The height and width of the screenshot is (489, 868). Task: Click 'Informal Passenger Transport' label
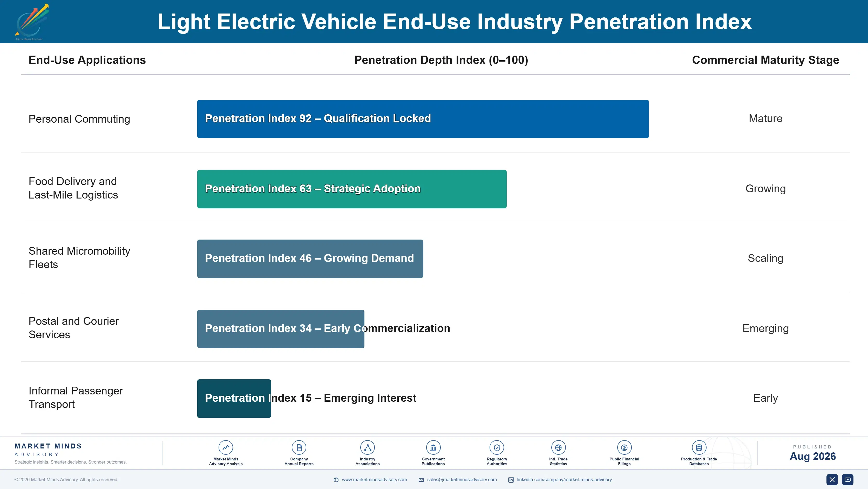(x=76, y=397)
